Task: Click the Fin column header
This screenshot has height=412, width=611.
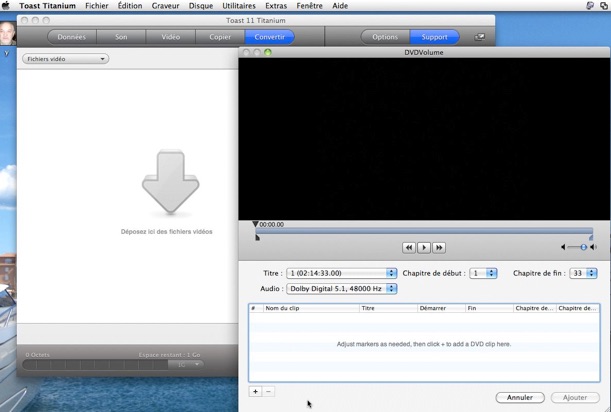Action: 489,308
